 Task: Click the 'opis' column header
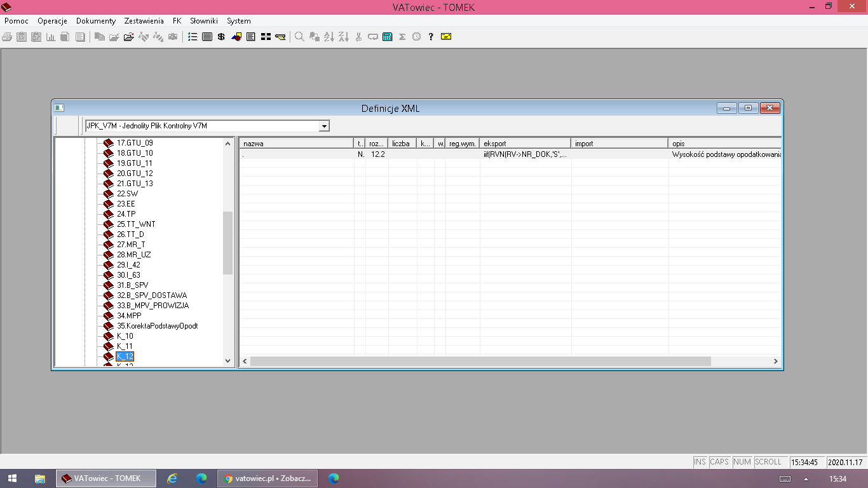tap(723, 144)
